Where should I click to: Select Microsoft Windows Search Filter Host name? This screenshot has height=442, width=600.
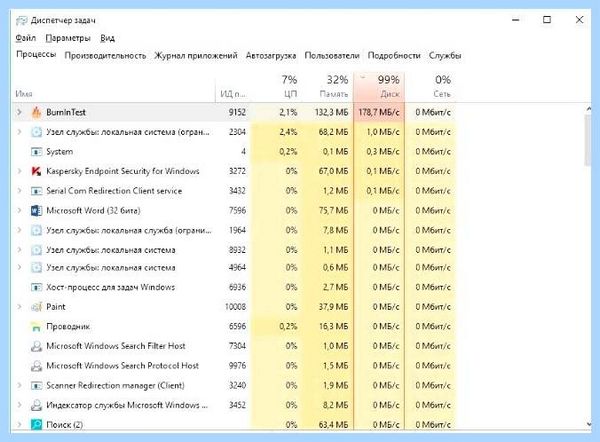click(x=116, y=346)
